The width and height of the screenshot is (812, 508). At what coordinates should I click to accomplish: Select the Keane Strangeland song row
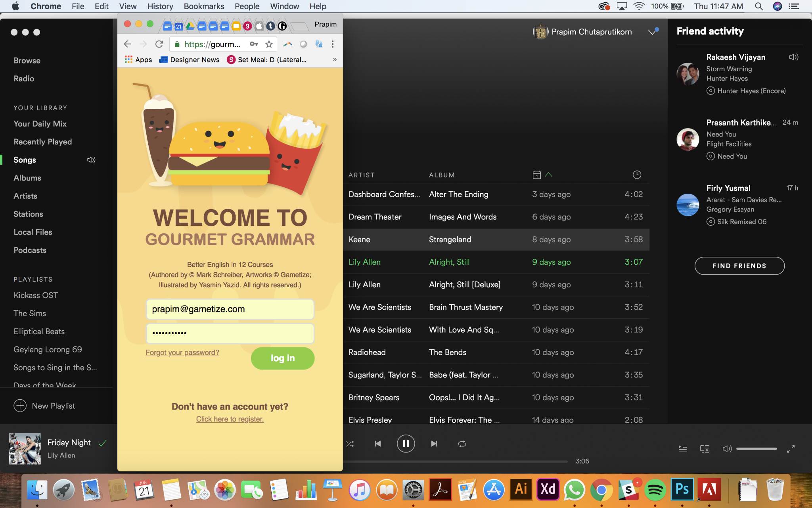coord(496,239)
